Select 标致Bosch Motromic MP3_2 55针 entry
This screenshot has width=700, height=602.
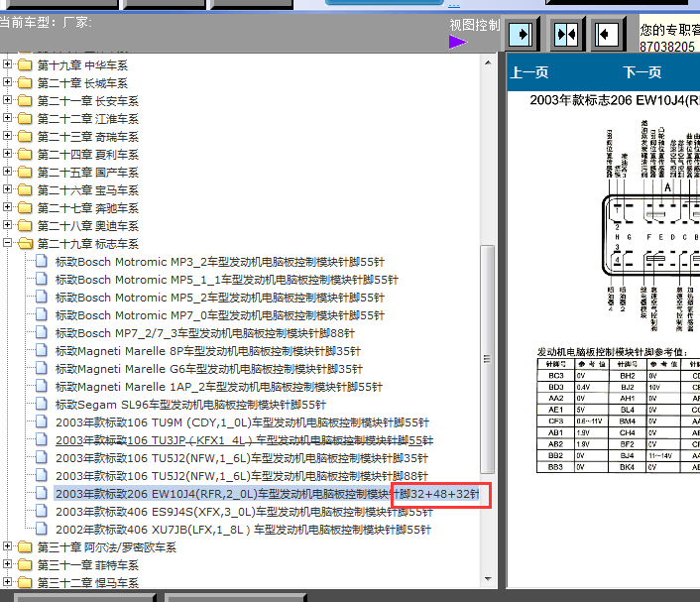pyautogui.click(x=220, y=262)
